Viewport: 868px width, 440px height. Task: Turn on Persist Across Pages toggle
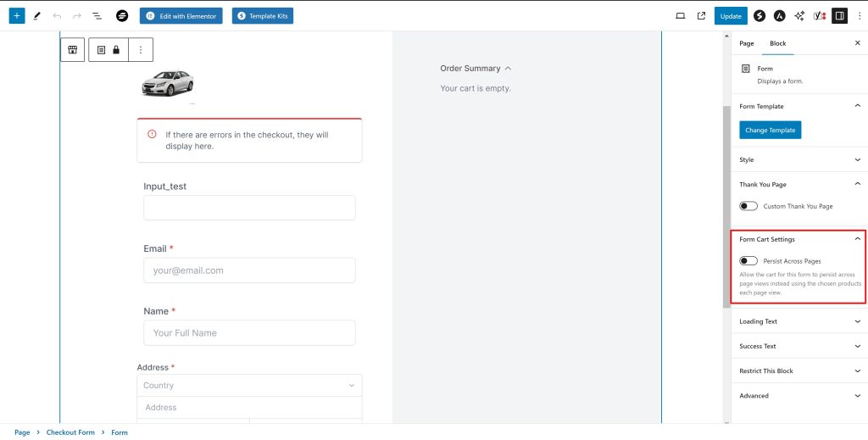(x=748, y=261)
